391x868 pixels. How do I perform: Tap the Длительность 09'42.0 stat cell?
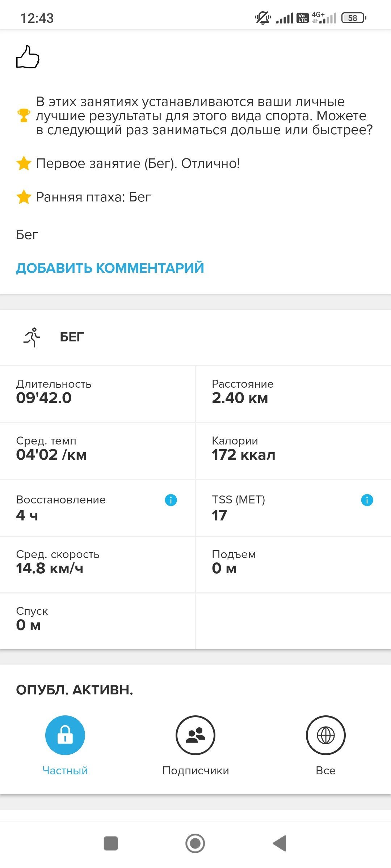pyautogui.click(x=97, y=394)
